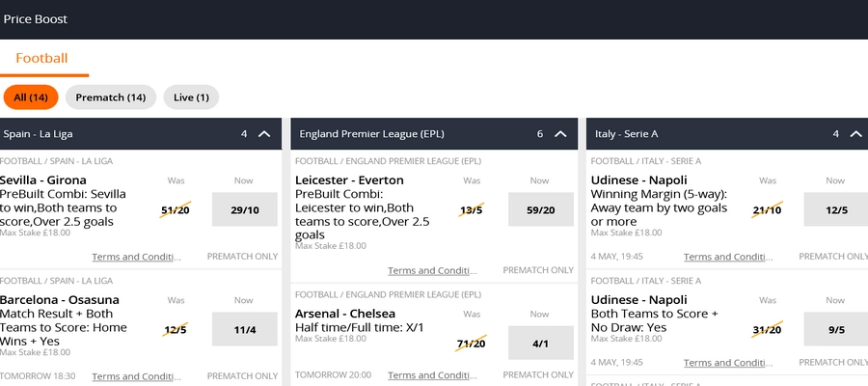Select Udinese - Napoli both teams score 9/5
Viewport: 868px width, 386px height.
836,329
